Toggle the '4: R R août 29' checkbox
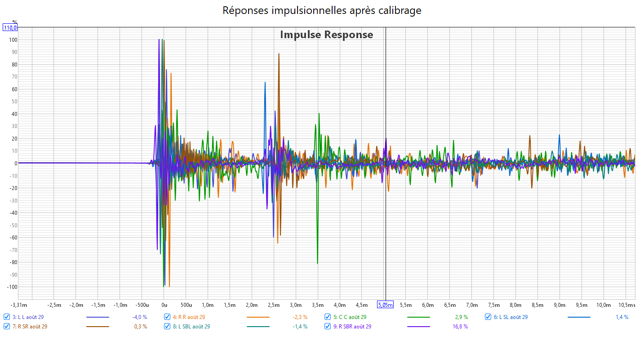 pos(167,317)
